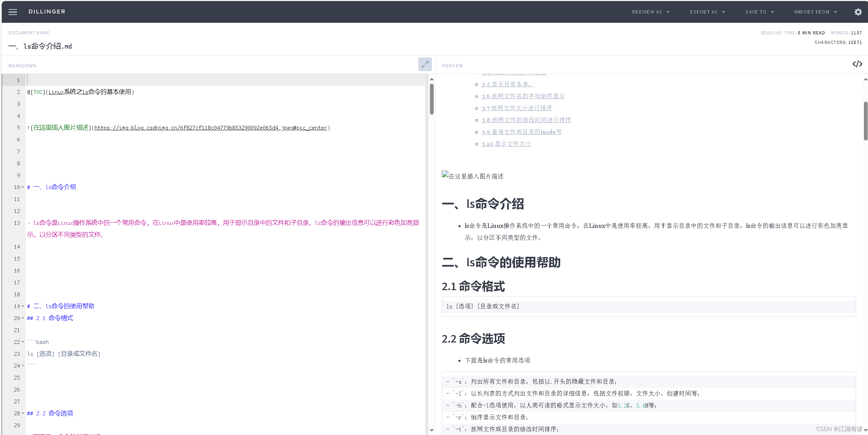Click the READING TIME: 6 MIN READ label
Image resolution: width=868 pixels, height=435 pixels.
click(x=793, y=33)
